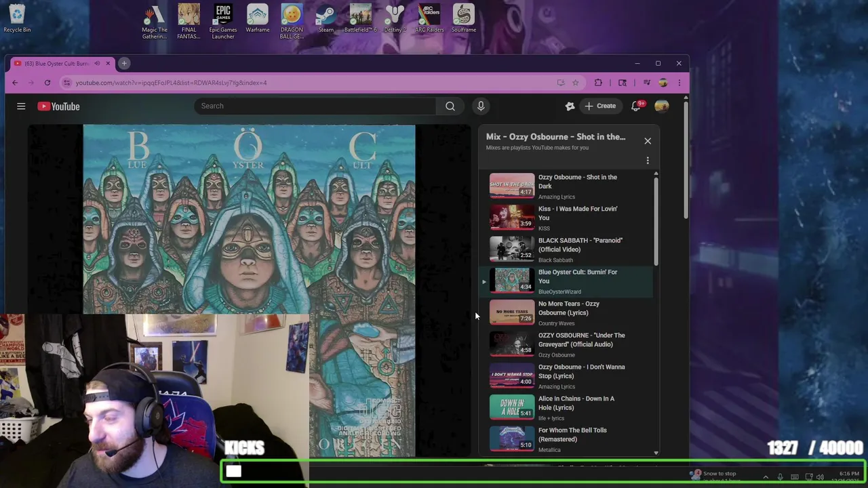Launch Magic The Gathering desktop shortcut
Viewport: 868px width, 488px height.
155,22
